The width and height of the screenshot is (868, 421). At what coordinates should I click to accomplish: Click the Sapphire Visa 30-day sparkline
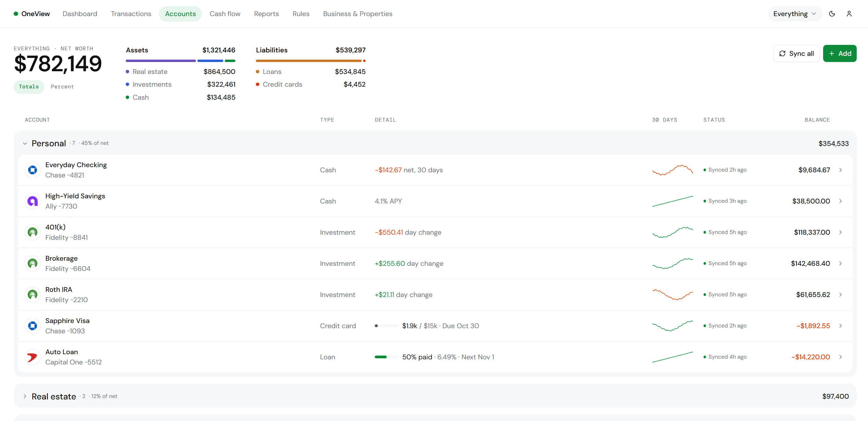point(673,326)
